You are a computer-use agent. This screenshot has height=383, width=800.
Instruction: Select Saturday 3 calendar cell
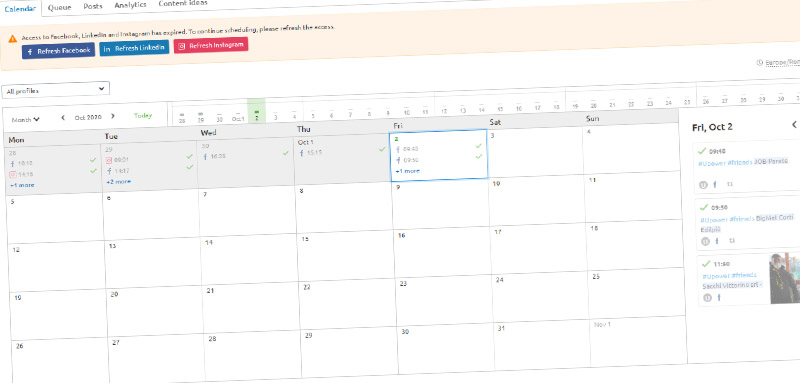pos(536,153)
